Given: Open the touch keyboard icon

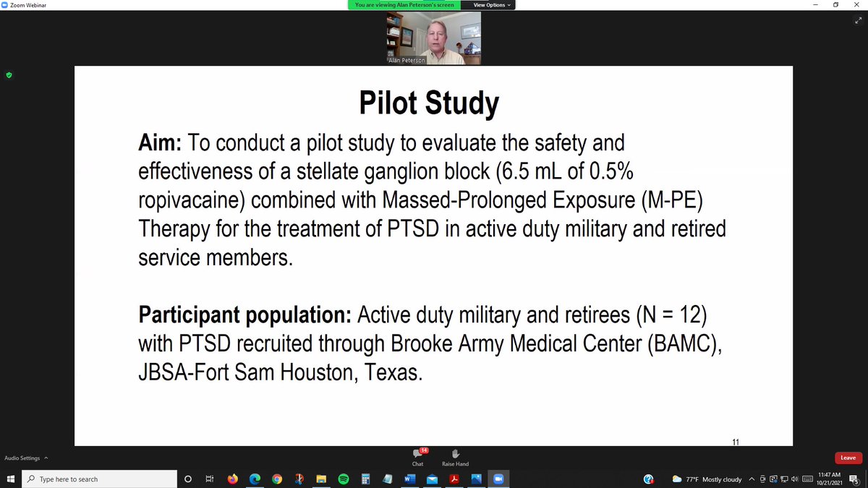Looking at the screenshot, I should click(x=807, y=479).
